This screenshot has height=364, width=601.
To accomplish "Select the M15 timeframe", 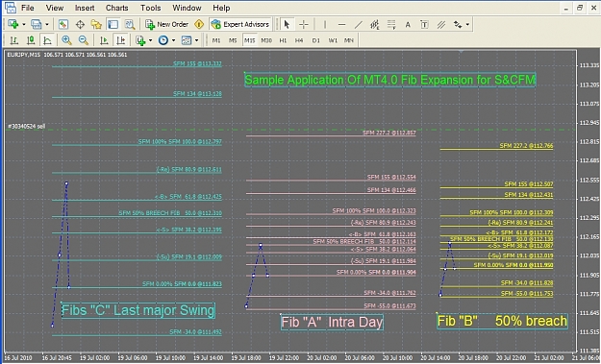I will (249, 40).
